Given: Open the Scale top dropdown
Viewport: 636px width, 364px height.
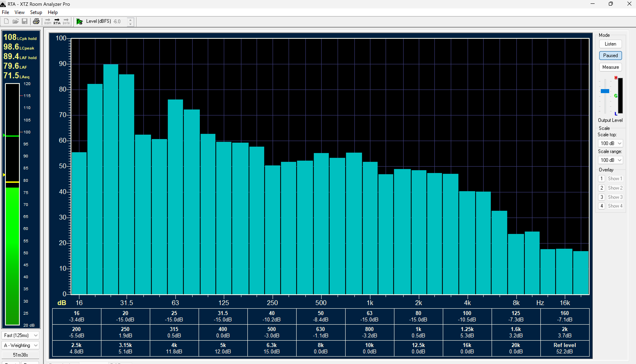Looking at the screenshot, I should pos(610,143).
